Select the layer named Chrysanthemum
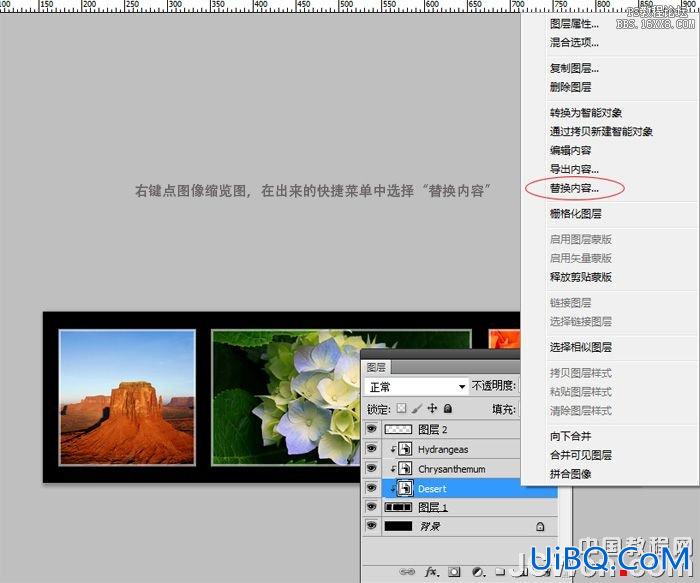The width and height of the screenshot is (700, 583). pyautogui.click(x=452, y=469)
